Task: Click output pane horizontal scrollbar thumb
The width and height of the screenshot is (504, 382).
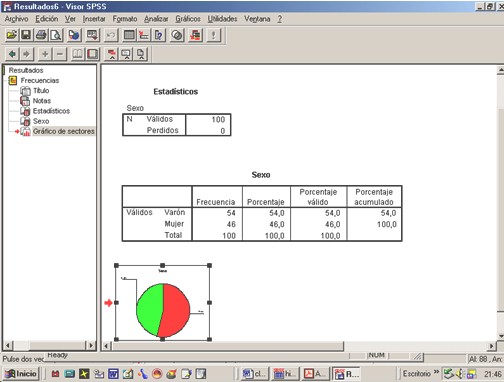Action: coord(228,346)
